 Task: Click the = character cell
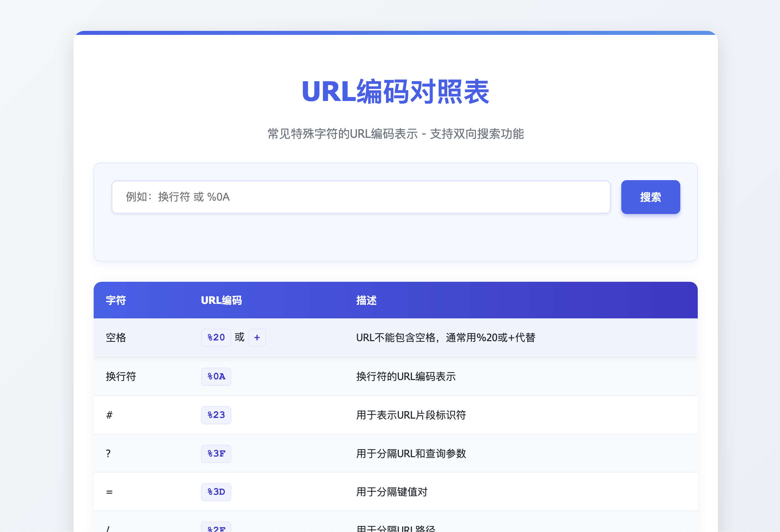click(x=109, y=492)
